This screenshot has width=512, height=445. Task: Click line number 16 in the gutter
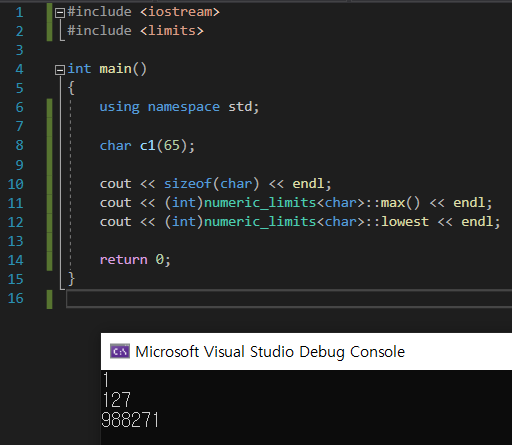(x=16, y=298)
